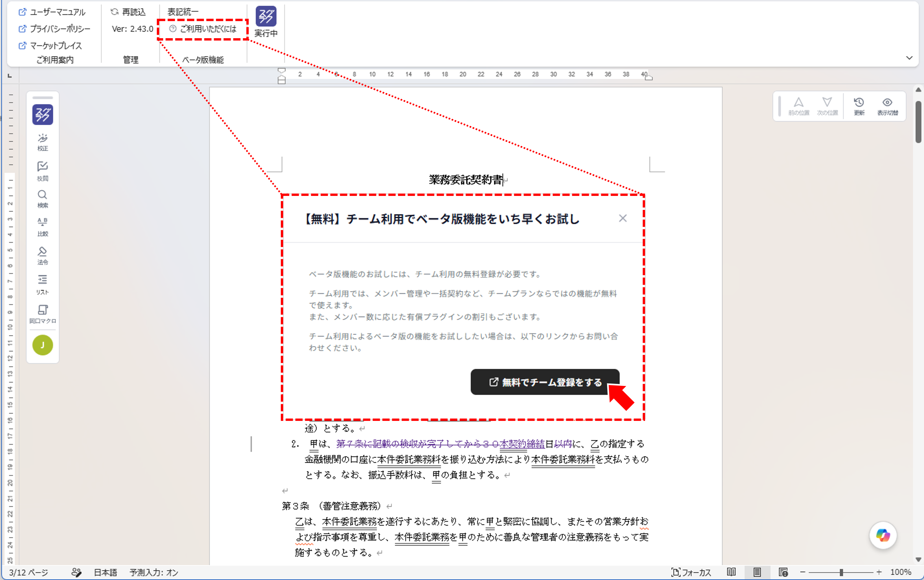Collapse the ribbon with chevron arrow
Screen dimensions: 924x580
coord(909,58)
